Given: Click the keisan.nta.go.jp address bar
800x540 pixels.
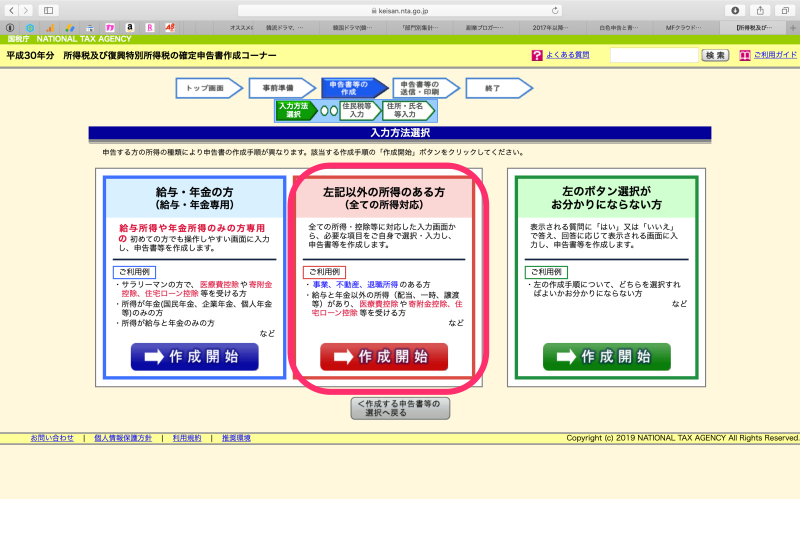Looking at the screenshot, I should [400, 10].
